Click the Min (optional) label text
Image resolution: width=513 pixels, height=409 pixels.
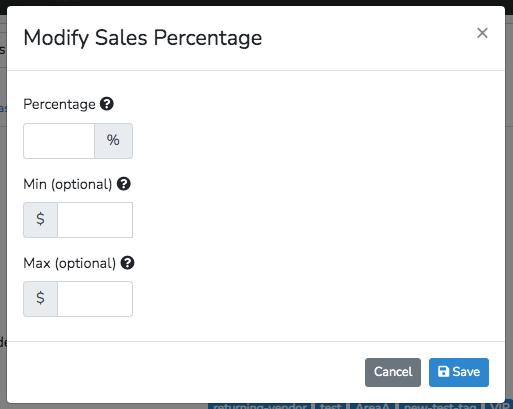point(68,184)
